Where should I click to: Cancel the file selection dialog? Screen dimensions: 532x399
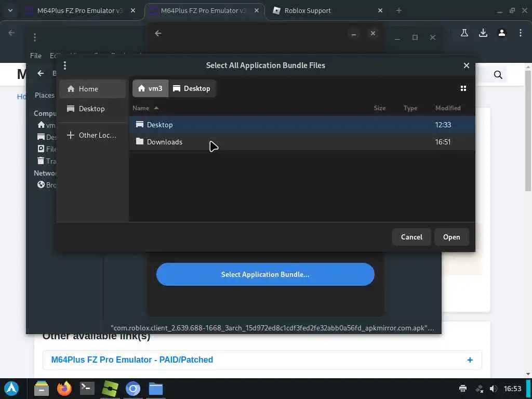click(x=411, y=237)
